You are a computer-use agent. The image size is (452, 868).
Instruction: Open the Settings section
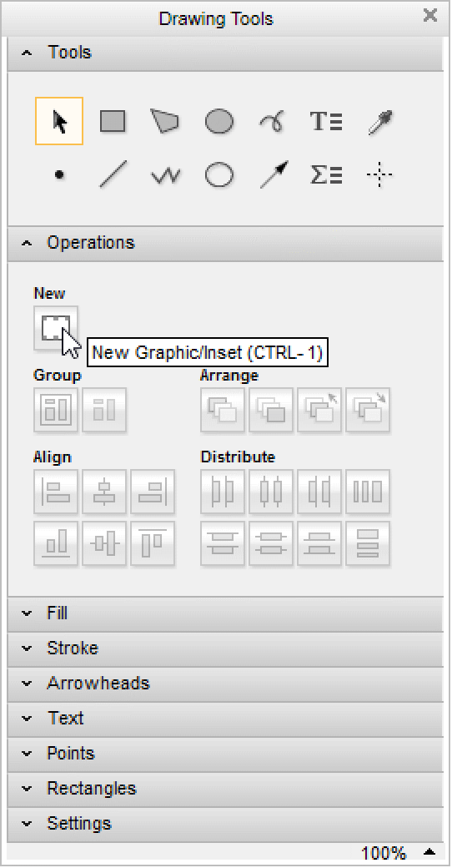226,823
